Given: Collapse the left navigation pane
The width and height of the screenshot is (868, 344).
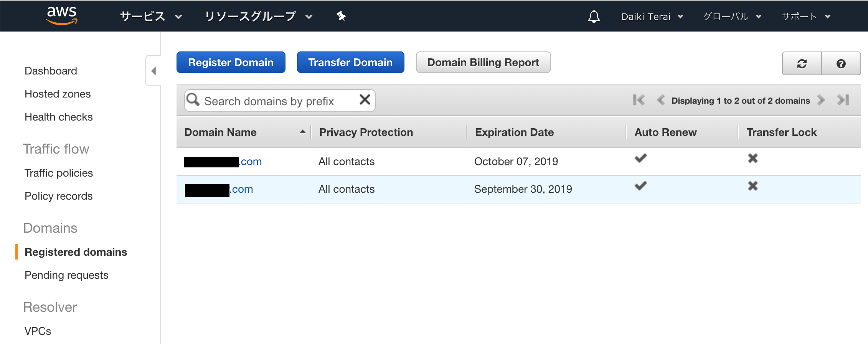Looking at the screenshot, I should [153, 71].
